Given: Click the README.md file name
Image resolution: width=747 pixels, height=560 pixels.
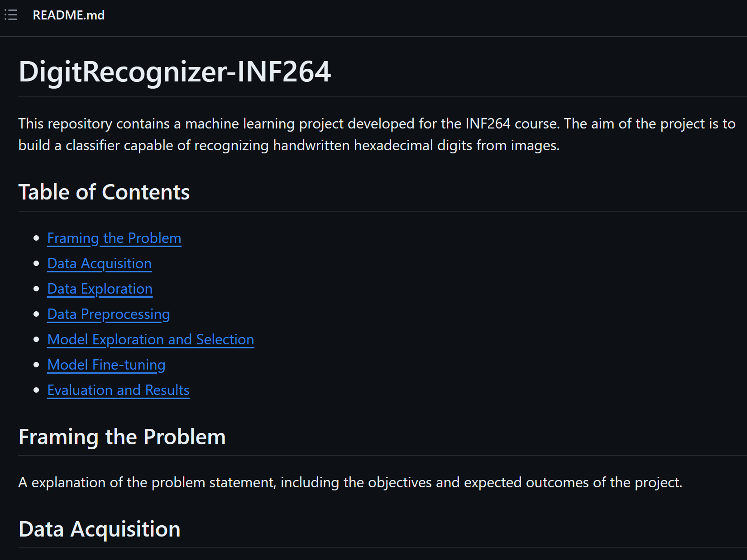Looking at the screenshot, I should [69, 15].
